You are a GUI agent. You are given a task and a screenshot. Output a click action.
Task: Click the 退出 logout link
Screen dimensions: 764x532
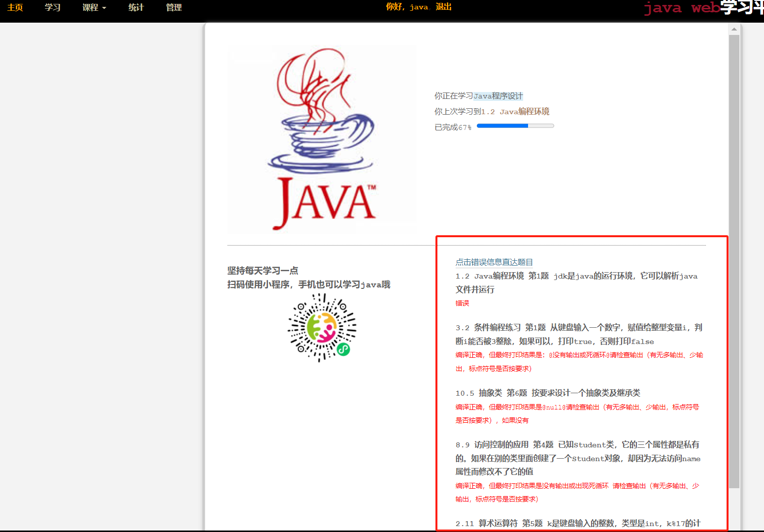tap(443, 7)
